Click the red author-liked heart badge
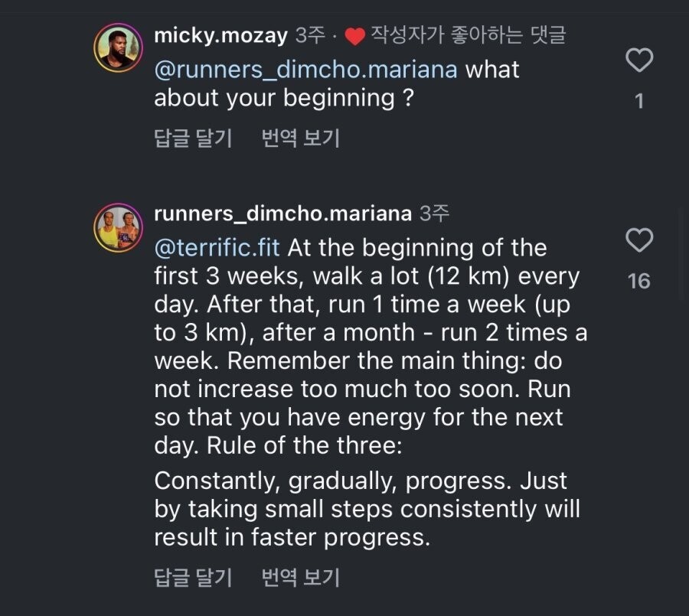 [x=355, y=36]
